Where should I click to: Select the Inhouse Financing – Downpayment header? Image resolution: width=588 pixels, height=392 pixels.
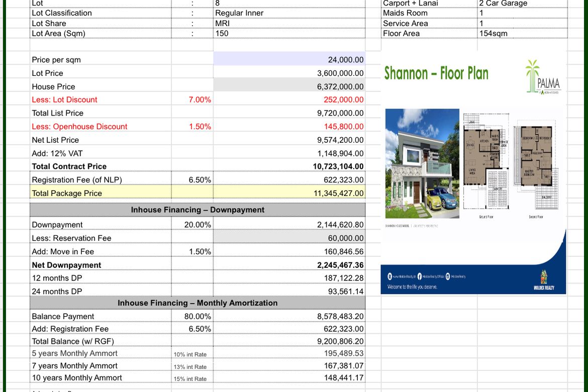(198, 210)
